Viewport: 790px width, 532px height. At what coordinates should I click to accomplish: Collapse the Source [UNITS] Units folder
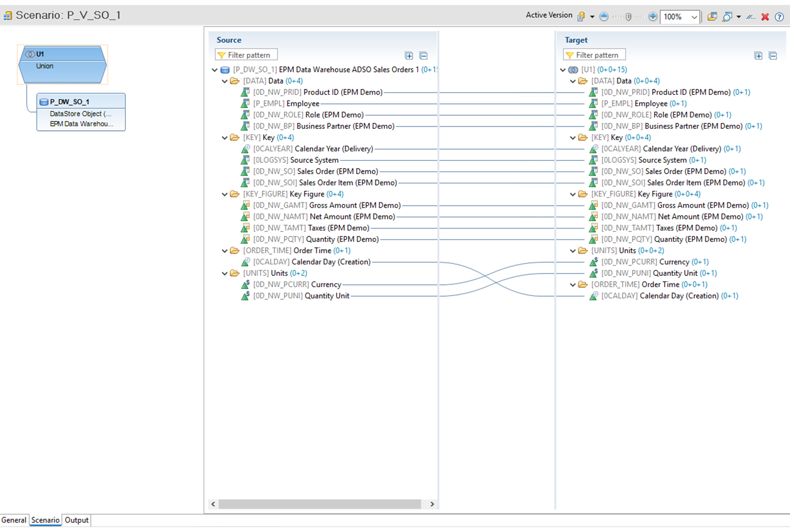tap(225, 274)
